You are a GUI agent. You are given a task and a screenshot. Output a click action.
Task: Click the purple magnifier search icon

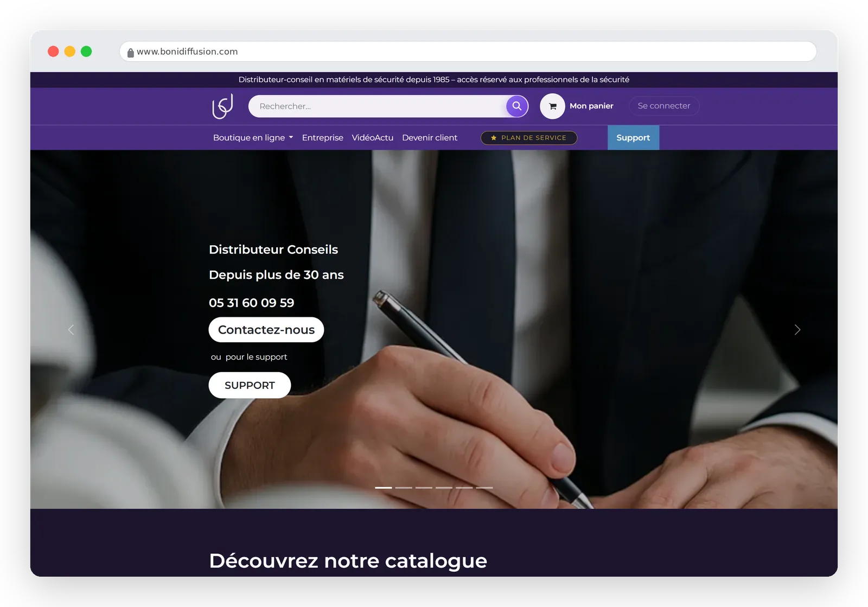click(x=517, y=106)
